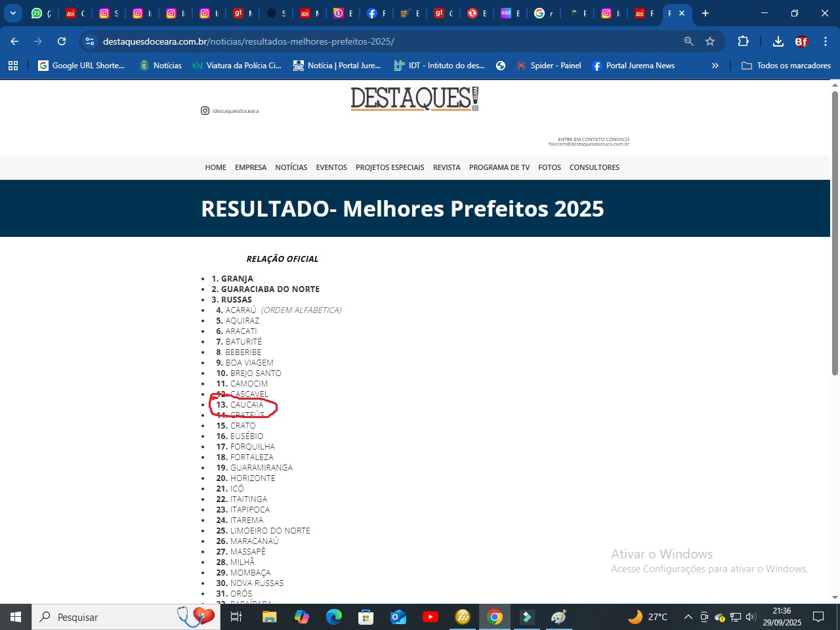Open the /destaquesdoceara Instagram icon link

(x=205, y=111)
